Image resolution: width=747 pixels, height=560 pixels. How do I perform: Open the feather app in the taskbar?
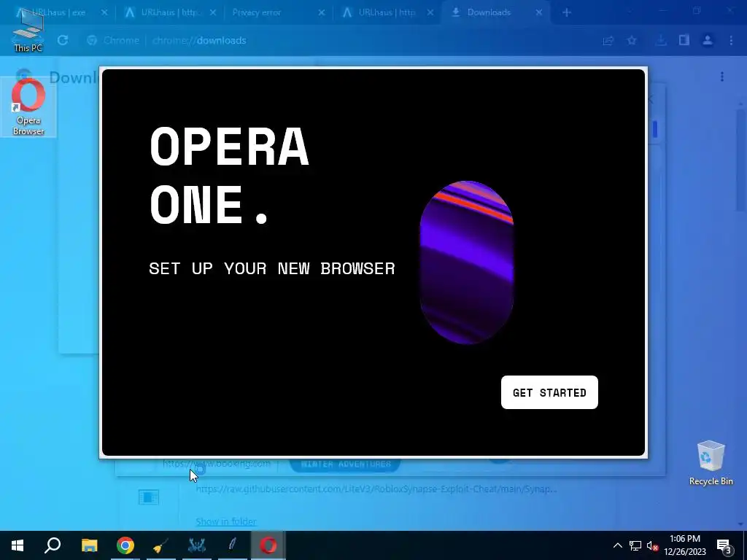pos(233,545)
